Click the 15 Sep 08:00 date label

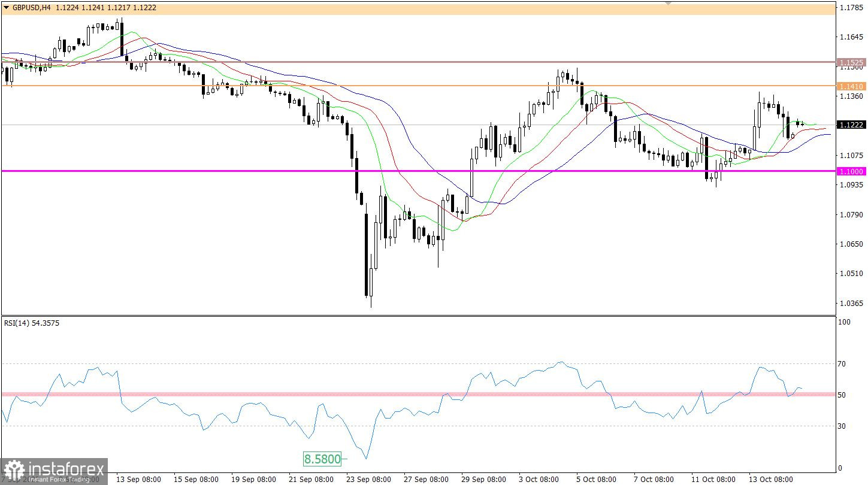tap(196, 480)
